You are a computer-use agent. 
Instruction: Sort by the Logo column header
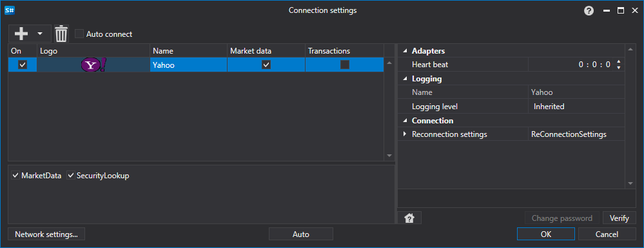tap(93, 51)
